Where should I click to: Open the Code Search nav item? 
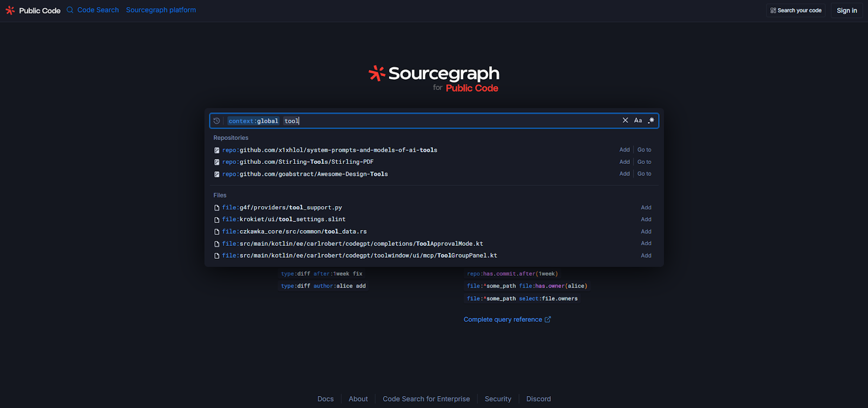pos(98,10)
